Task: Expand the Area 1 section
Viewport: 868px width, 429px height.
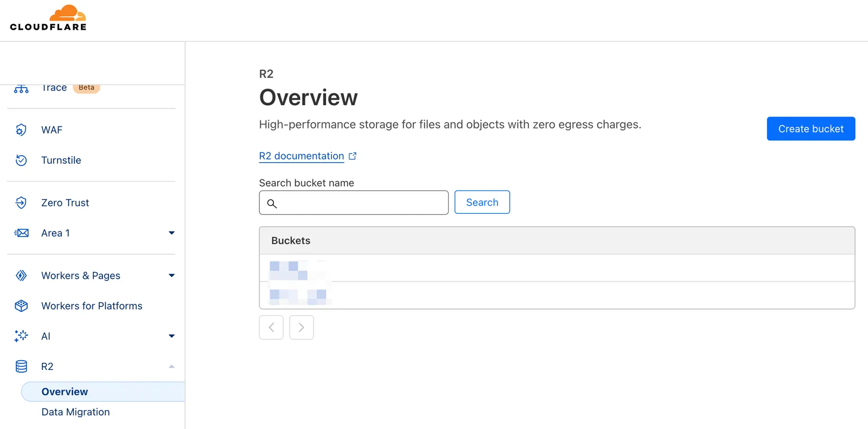Action: point(171,233)
